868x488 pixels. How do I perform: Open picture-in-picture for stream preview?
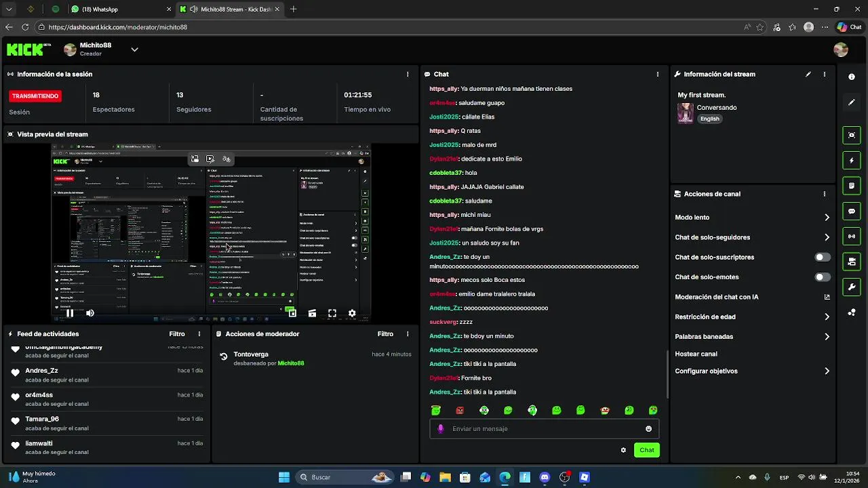292,313
